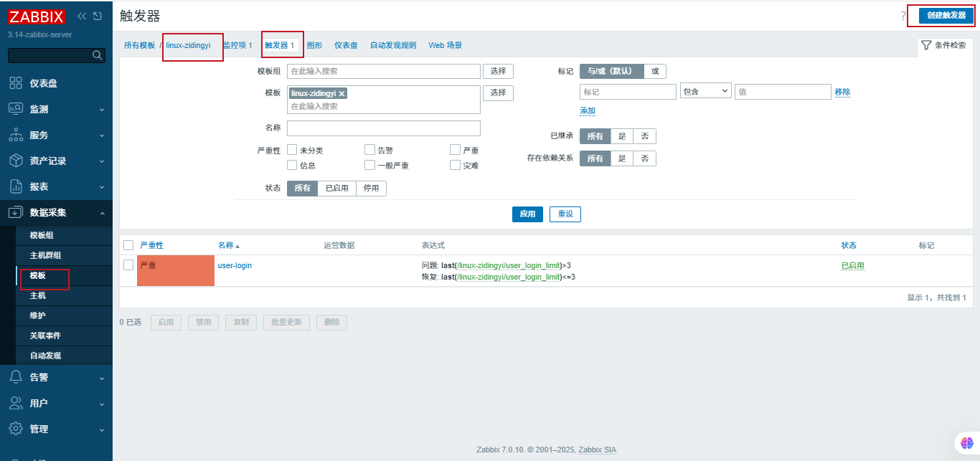Open 模板组 in sidebar submenu
The width and height of the screenshot is (980, 461).
(42, 235)
